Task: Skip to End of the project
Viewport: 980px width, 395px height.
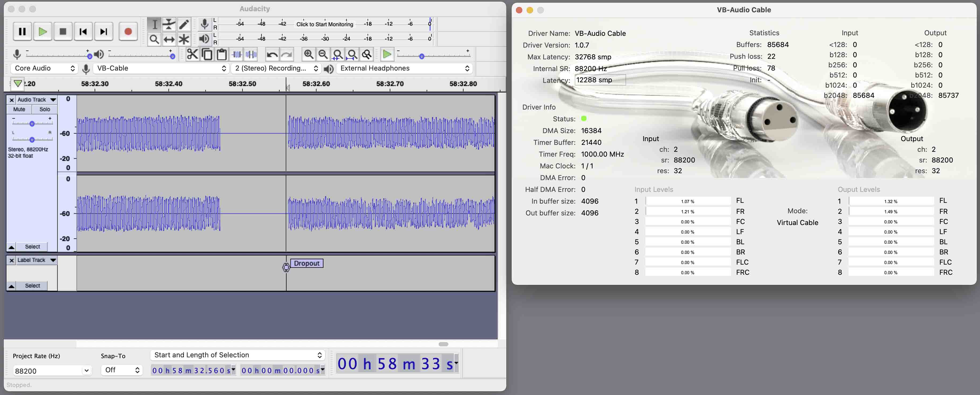Action: [x=103, y=32]
